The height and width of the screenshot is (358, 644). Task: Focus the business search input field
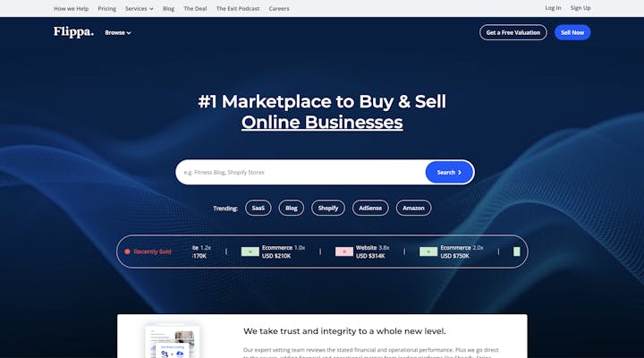301,172
